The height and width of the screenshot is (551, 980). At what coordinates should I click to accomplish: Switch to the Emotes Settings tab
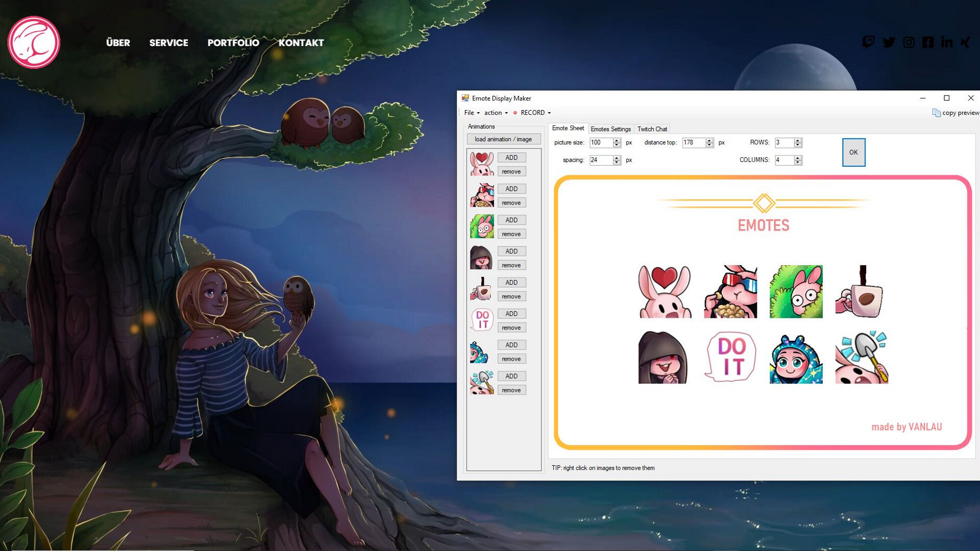(610, 129)
